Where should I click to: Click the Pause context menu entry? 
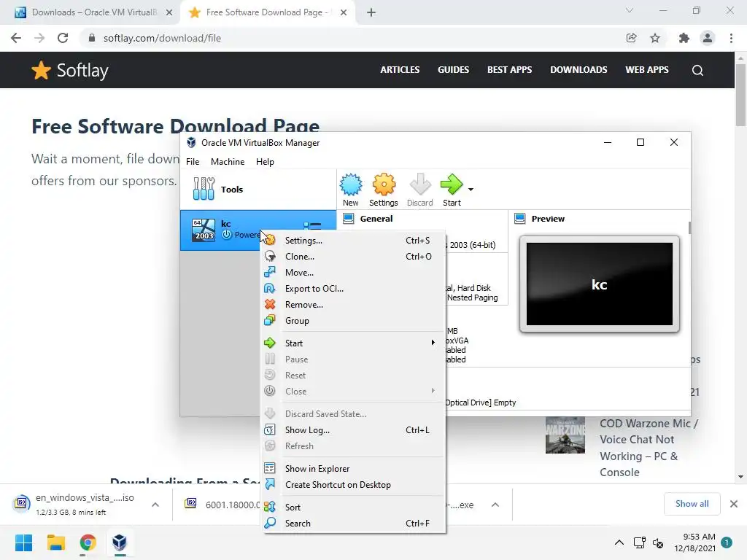point(354,359)
